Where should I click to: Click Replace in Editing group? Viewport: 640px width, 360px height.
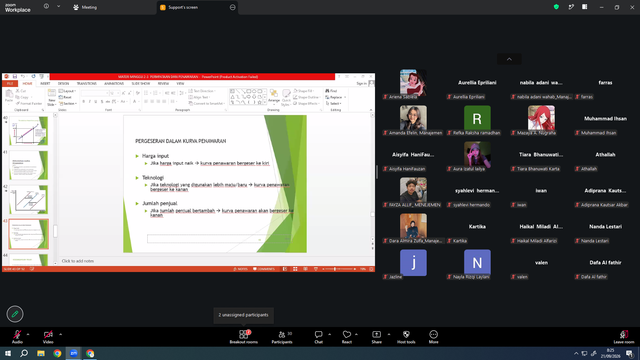(x=336, y=97)
